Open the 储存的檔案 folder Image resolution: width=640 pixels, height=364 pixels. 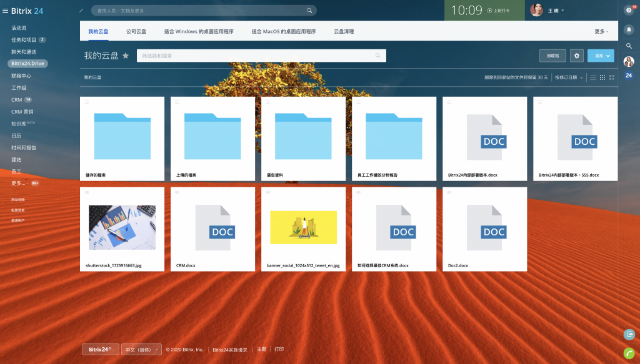pyautogui.click(x=122, y=136)
